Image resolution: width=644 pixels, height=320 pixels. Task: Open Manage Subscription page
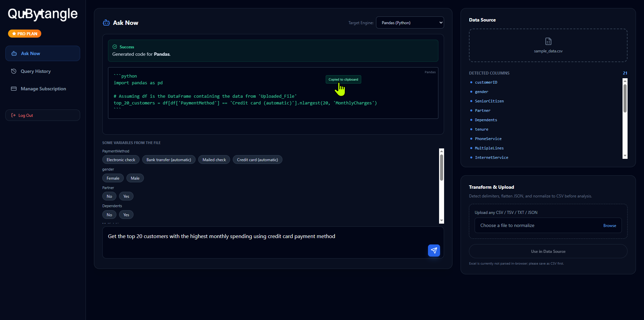[43, 89]
